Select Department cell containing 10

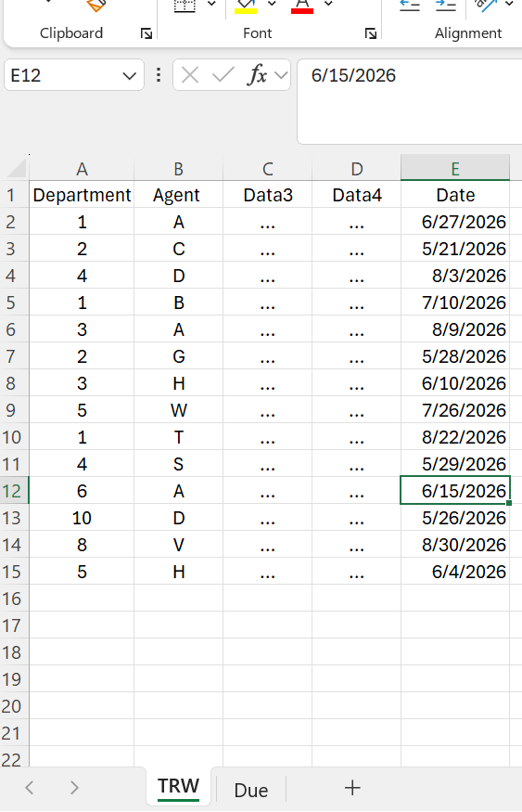pos(82,519)
